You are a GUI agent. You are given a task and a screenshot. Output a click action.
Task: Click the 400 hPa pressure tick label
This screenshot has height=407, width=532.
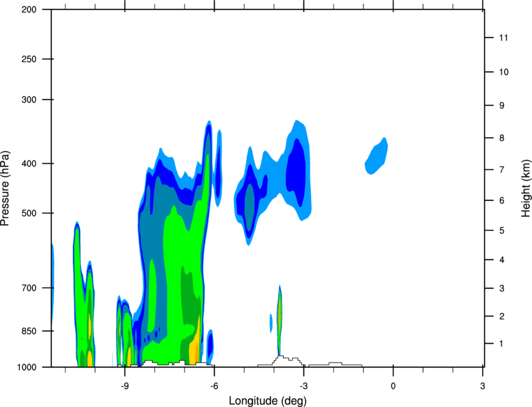pyautogui.click(x=29, y=163)
